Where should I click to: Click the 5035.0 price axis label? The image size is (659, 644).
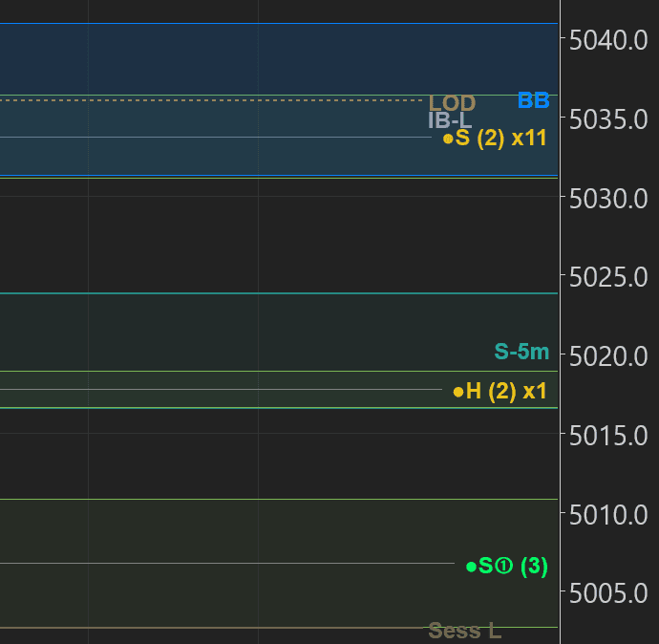[608, 119]
